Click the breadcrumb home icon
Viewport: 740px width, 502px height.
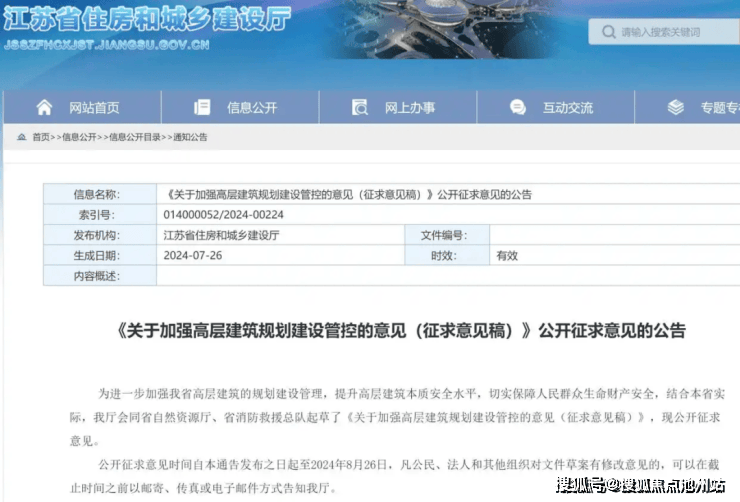[x=21, y=137]
